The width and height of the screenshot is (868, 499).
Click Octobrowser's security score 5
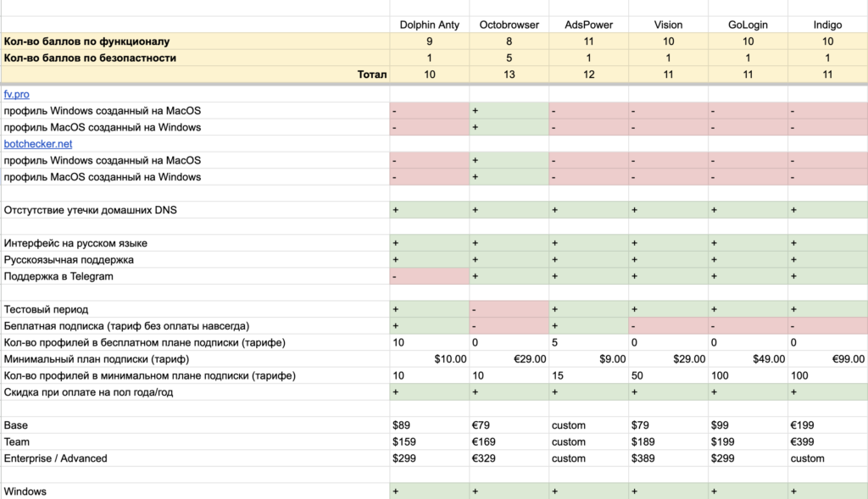click(x=509, y=58)
